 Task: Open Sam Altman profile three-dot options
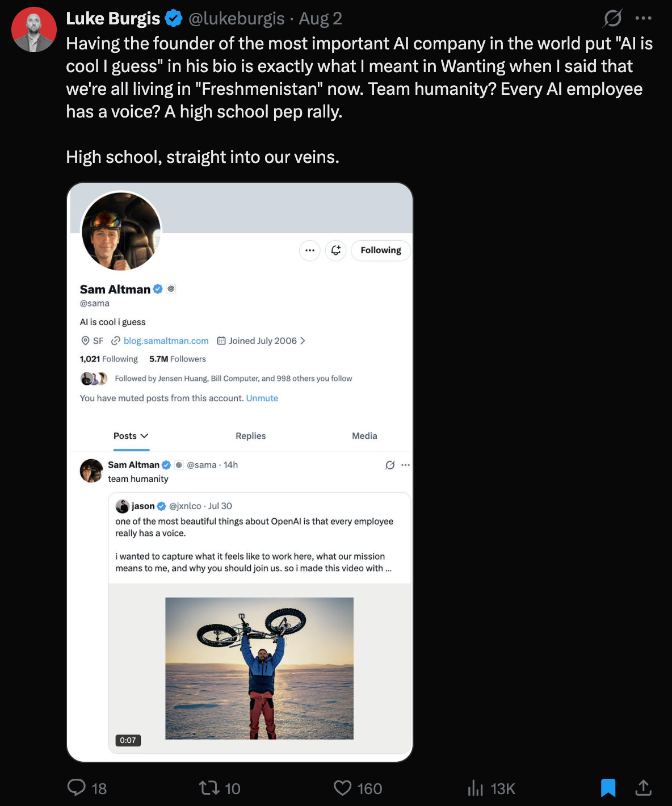pyautogui.click(x=310, y=250)
